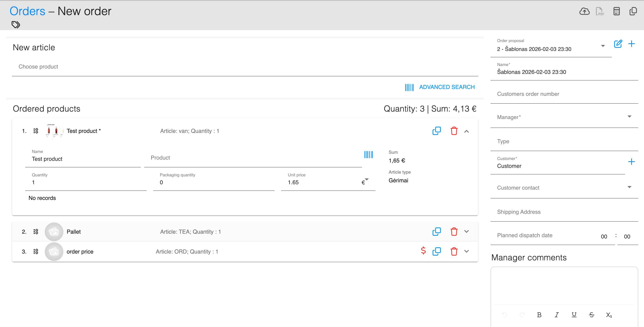Add new customer with plus icon
This screenshot has width=644, height=327.
coord(631,162)
